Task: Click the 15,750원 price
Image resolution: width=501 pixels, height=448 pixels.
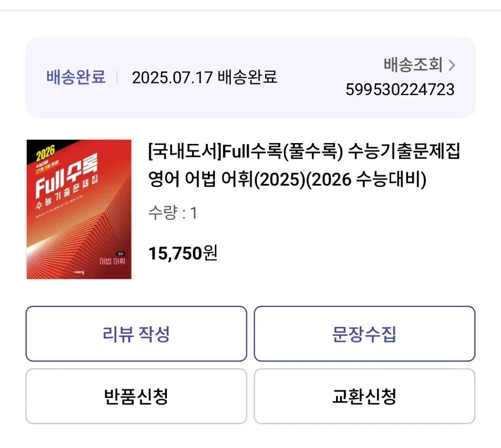Action: point(183,253)
